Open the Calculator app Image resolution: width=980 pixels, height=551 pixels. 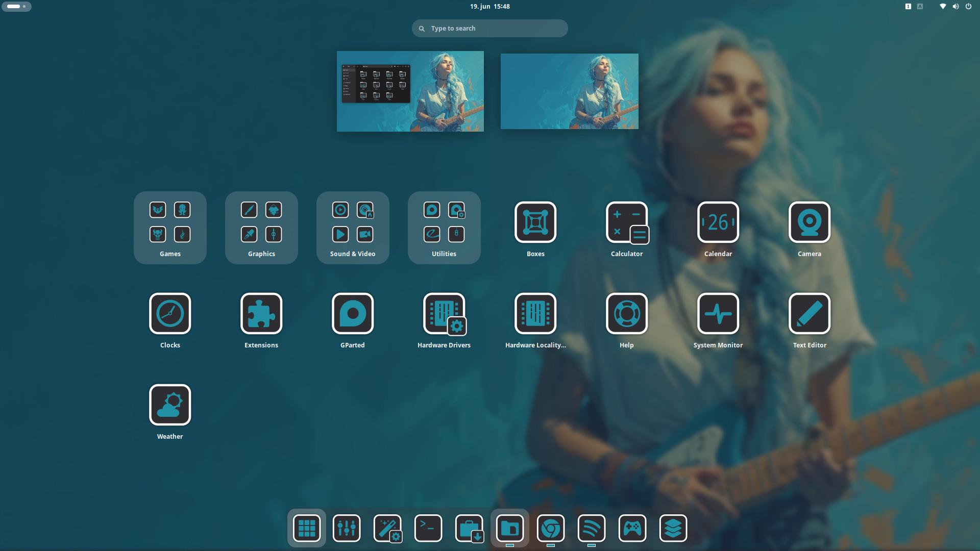pos(627,222)
